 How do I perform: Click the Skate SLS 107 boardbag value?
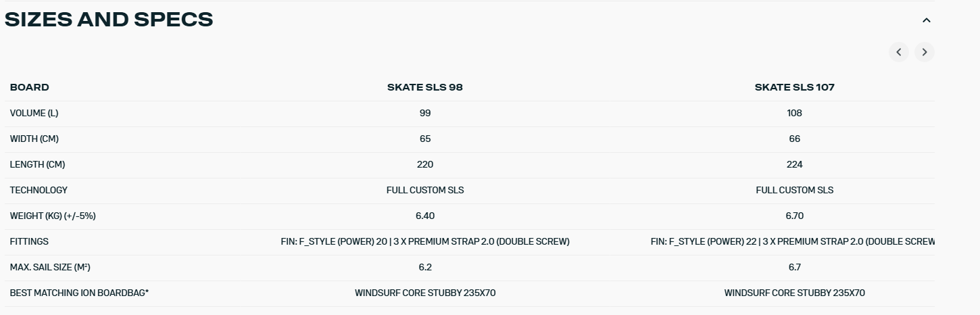click(x=794, y=293)
